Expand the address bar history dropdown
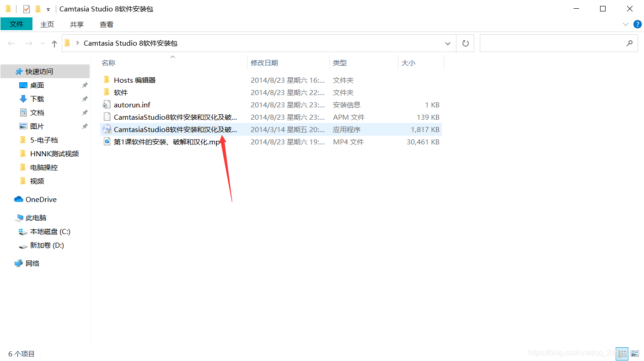Viewport: 644px width, 361px height. click(448, 43)
